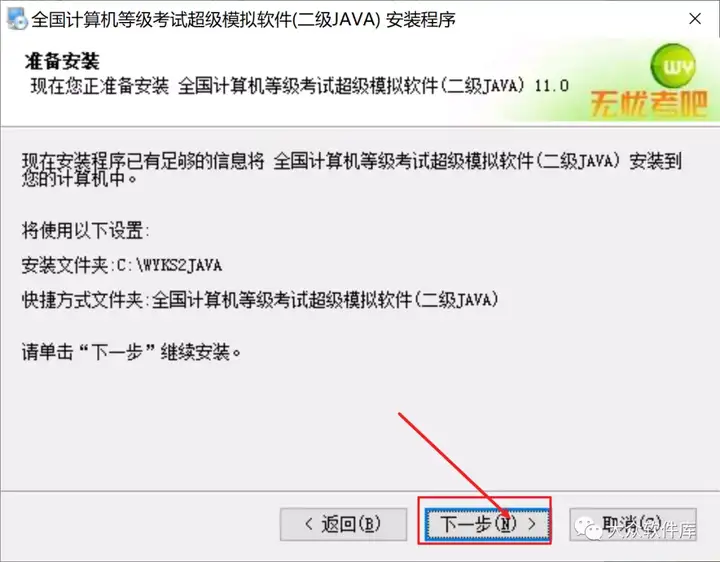720x562 pixels.
Task: Click the 快捷方式文件夹 shortcut folder line
Action: (x=260, y=300)
